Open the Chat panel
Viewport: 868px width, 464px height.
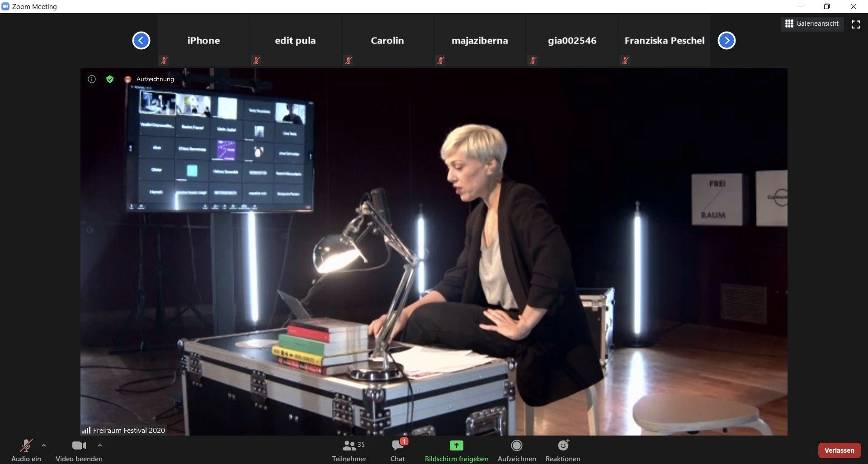click(397, 450)
